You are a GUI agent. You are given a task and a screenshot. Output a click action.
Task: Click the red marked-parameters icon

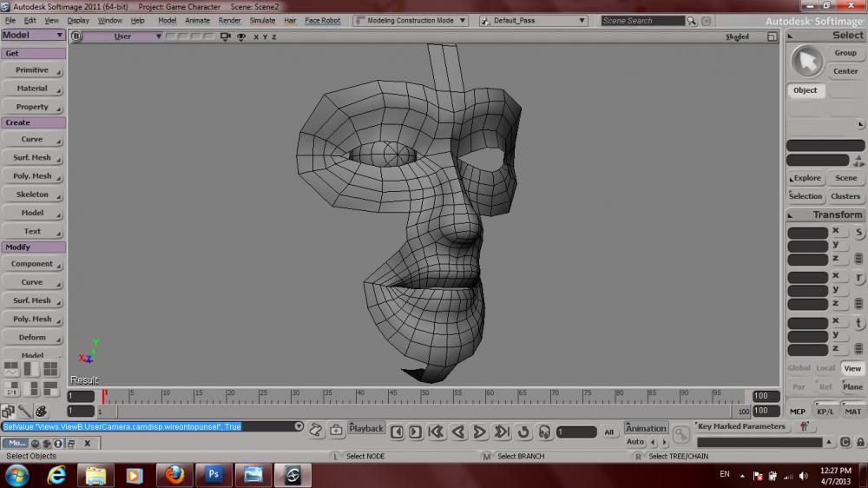(805, 426)
